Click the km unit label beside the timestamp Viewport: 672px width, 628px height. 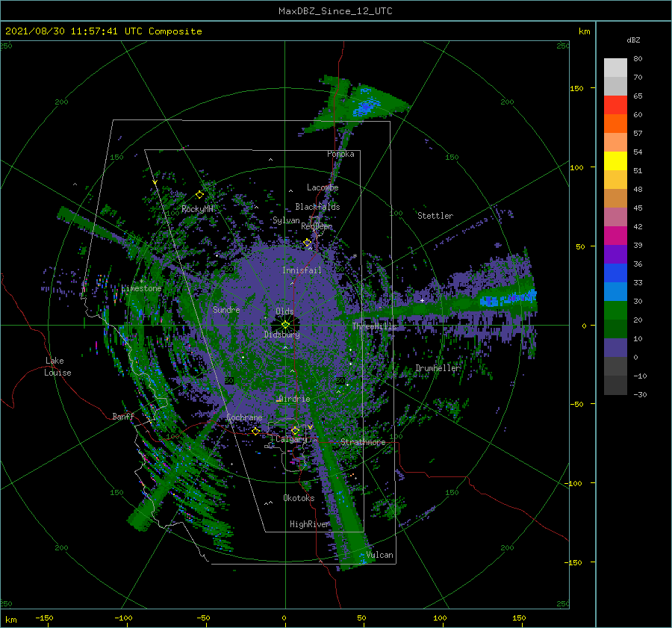584,31
